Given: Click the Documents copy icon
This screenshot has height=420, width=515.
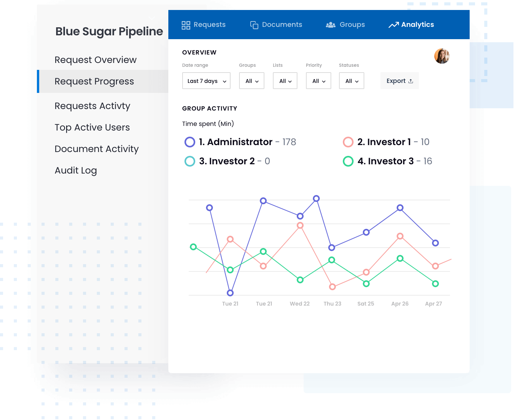Looking at the screenshot, I should [254, 25].
